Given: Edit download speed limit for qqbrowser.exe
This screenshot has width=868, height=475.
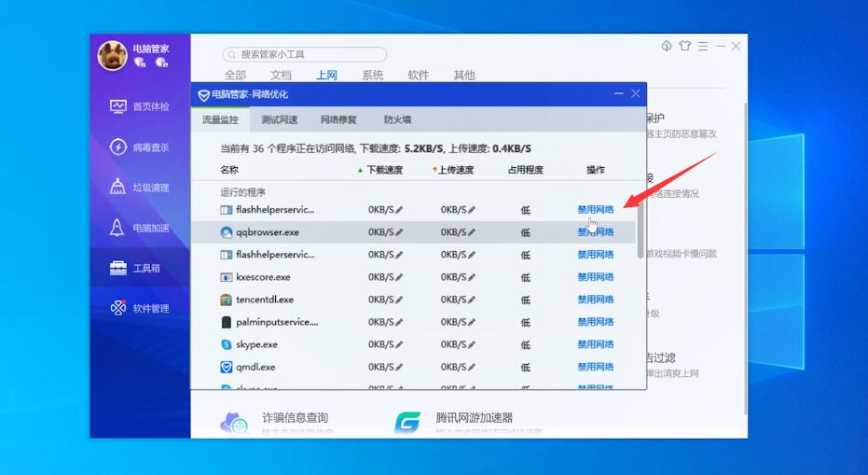Looking at the screenshot, I should (399, 232).
